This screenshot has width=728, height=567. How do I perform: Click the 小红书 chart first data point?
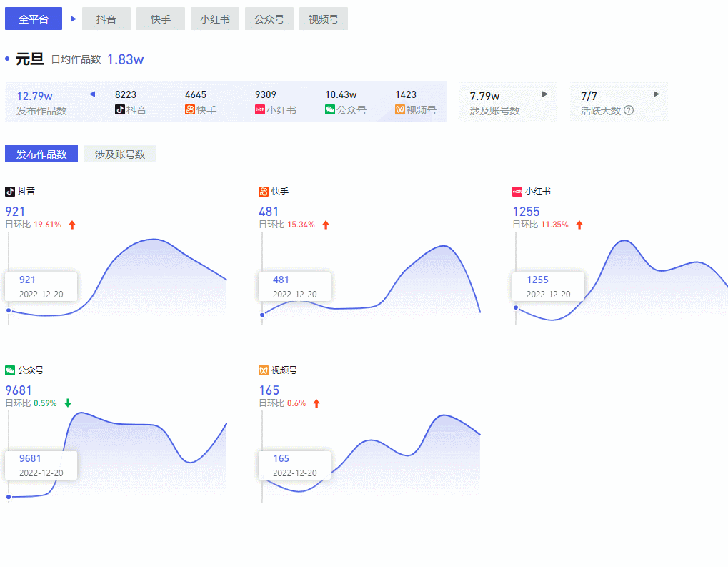pyautogui.click(x=516, y=307)
